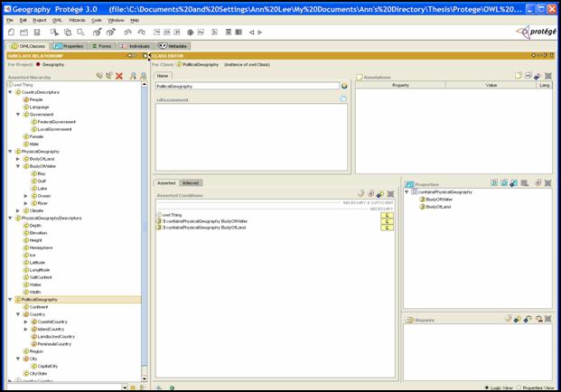Image resolution: width=561 pixels, height=392 pixels.
Task: Switch to the Properties tab
Action: pyautogui.click(x=69, y=46)
